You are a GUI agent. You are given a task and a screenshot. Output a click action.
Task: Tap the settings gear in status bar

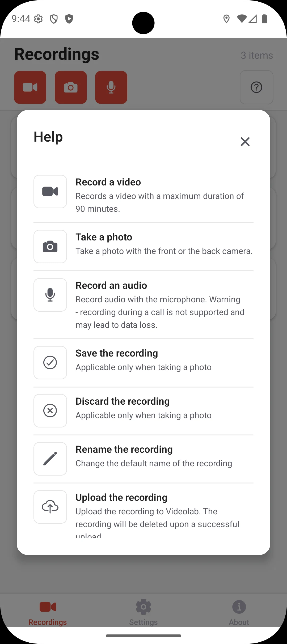coord(38,19)
